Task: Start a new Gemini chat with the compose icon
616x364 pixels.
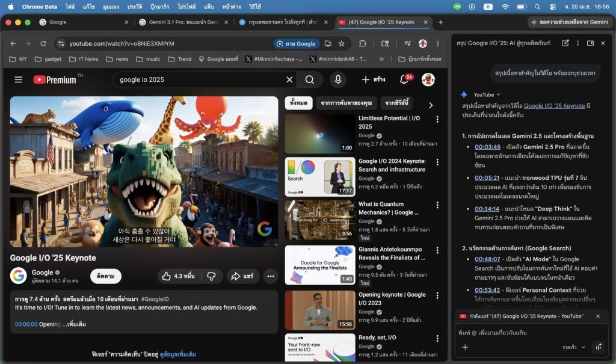Action: click(x=565, y=43)
